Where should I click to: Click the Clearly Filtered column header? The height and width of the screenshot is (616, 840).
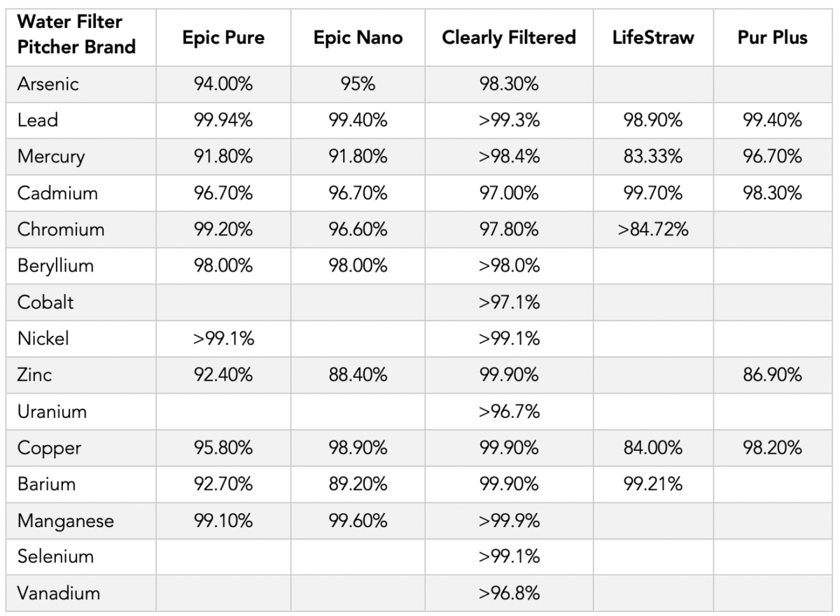pyautogui.click(x=509, y=38)
